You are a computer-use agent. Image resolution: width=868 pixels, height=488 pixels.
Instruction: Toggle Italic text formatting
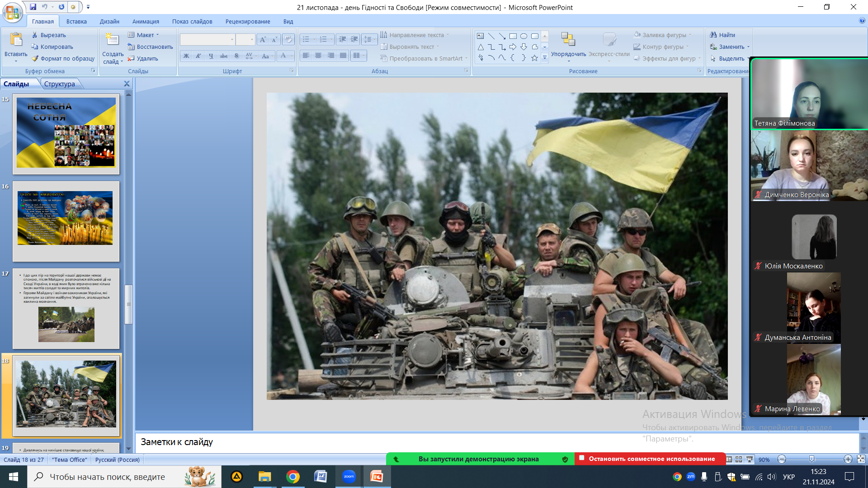pos(198,56)
